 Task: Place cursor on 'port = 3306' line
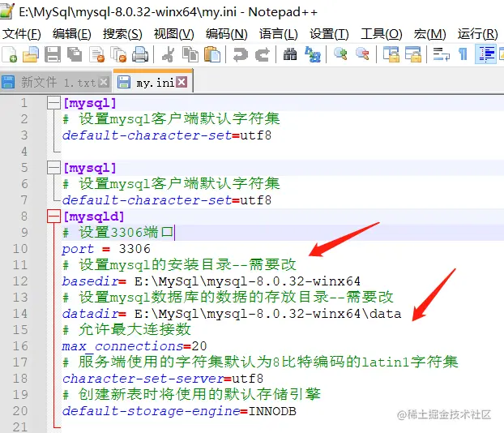coord(106,249)
